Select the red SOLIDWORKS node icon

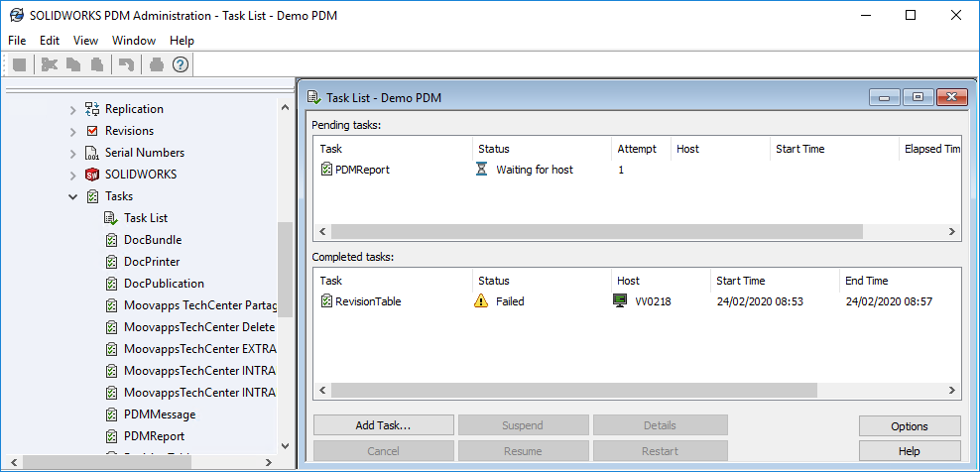click(92, 175)
